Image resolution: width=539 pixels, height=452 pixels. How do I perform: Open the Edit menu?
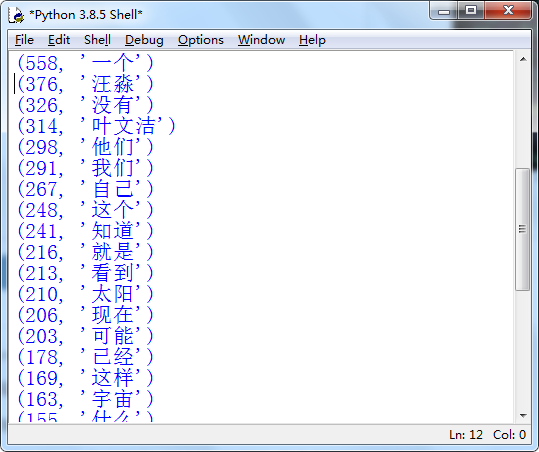click(x=59, y=40)
